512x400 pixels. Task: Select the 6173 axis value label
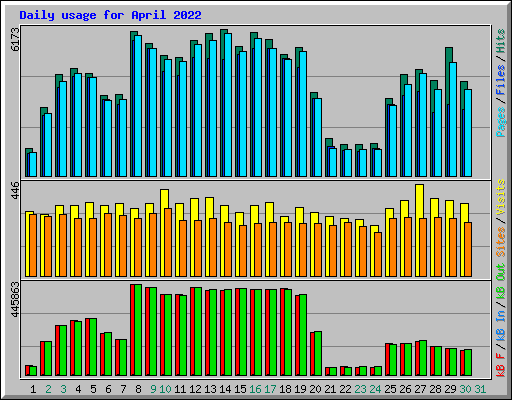coord(15,40)
